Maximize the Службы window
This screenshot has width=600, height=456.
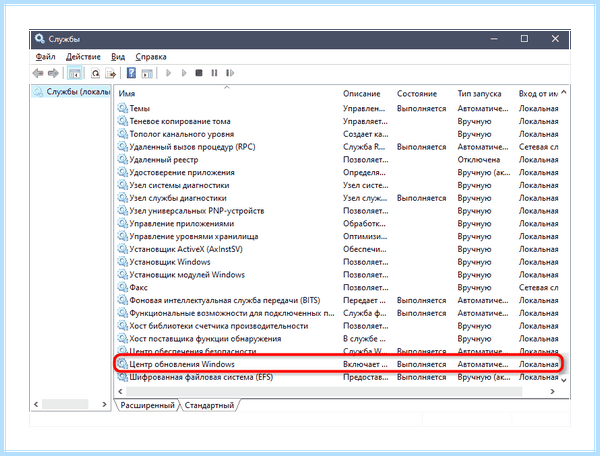click(x=524, y=39)
